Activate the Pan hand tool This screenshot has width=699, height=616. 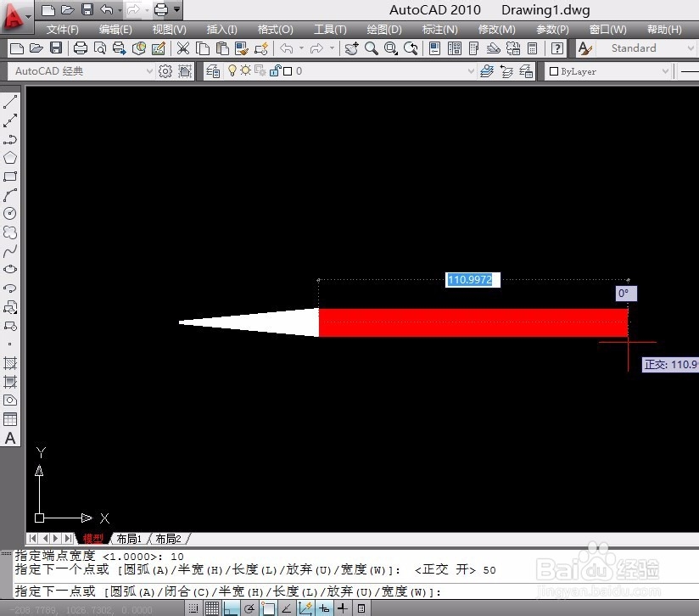[351, 48]
